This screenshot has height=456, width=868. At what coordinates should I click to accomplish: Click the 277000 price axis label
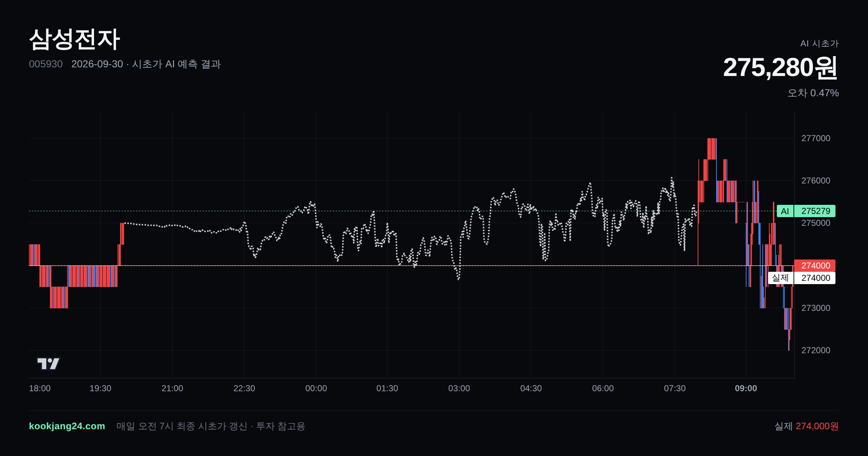816,138
